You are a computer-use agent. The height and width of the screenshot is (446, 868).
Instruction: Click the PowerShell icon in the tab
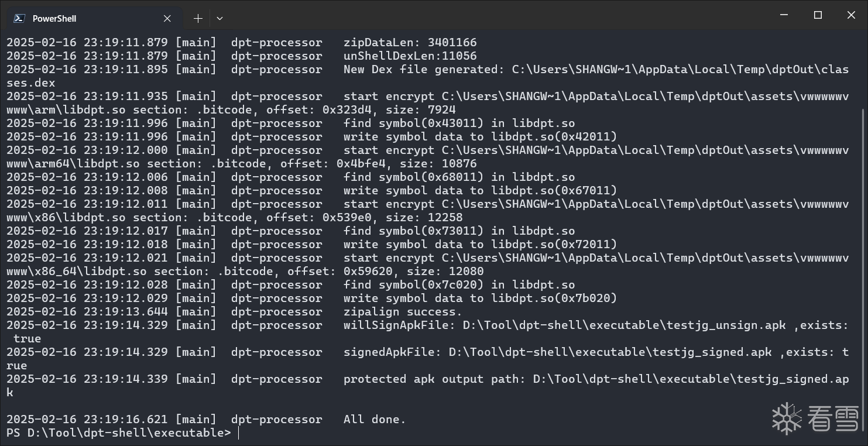[x=19, y=18]
